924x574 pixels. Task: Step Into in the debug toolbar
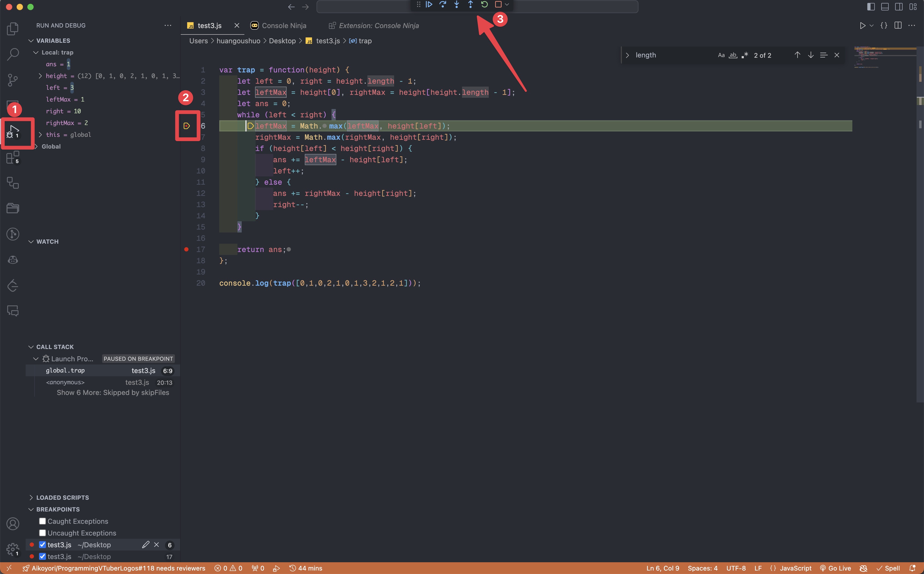click(456, 5)
